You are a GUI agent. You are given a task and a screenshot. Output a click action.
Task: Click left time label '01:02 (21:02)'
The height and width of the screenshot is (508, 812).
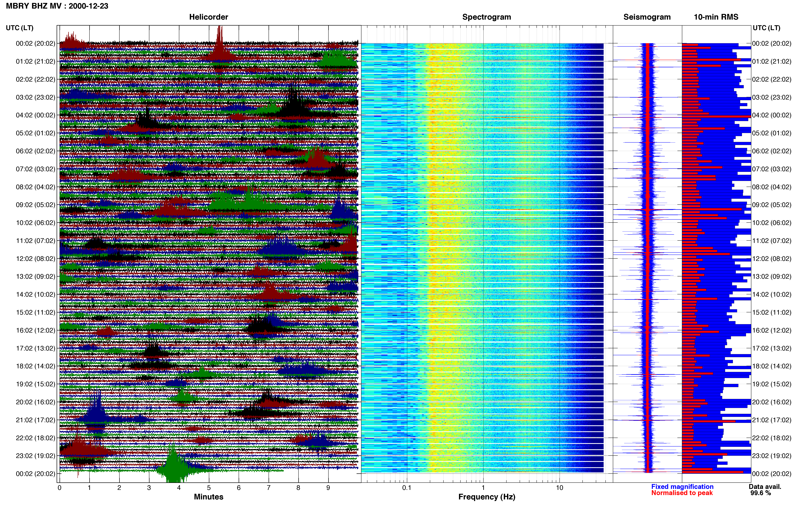click(36, 61)
